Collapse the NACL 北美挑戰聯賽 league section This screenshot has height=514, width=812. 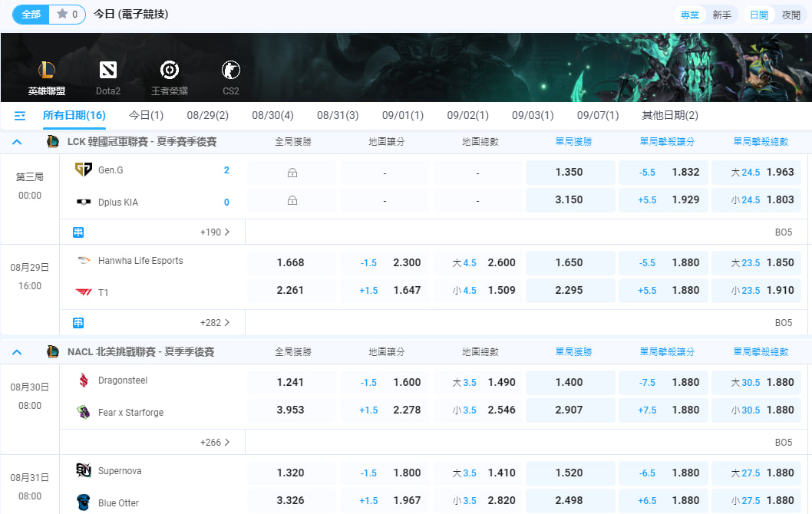(17, 352)
